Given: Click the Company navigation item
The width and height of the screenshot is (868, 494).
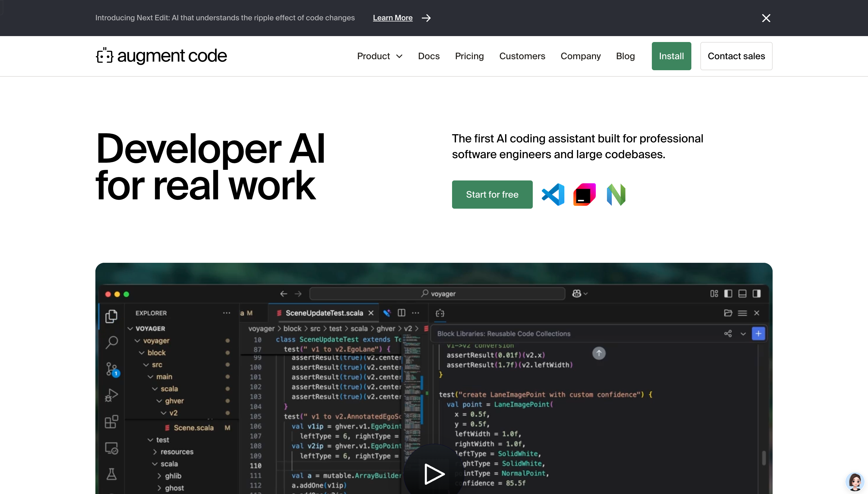Looking at the screenshot, I should [580, 56].
